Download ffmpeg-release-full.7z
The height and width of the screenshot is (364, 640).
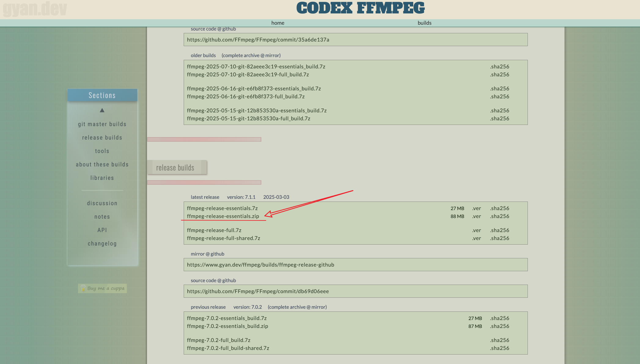(x=214, y=230)
